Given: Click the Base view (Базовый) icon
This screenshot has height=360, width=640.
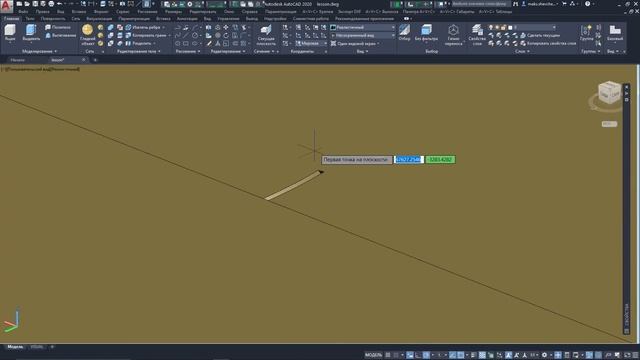Looking at the screenshot, I should (615, 33).
